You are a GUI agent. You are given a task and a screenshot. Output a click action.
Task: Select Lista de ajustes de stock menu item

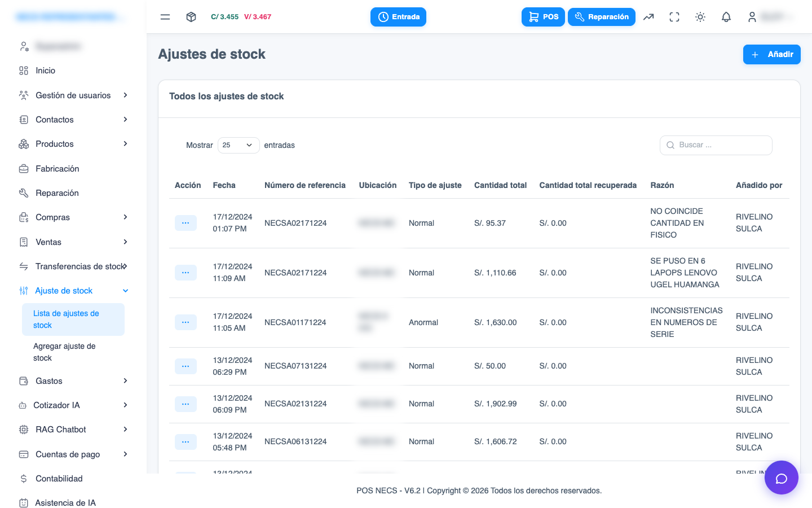[73, 319]
